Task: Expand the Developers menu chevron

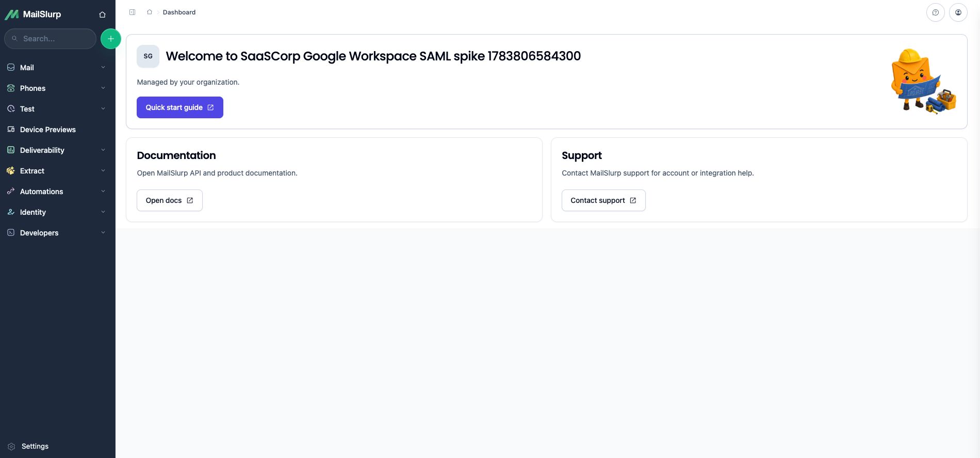Action: (103, 233)
